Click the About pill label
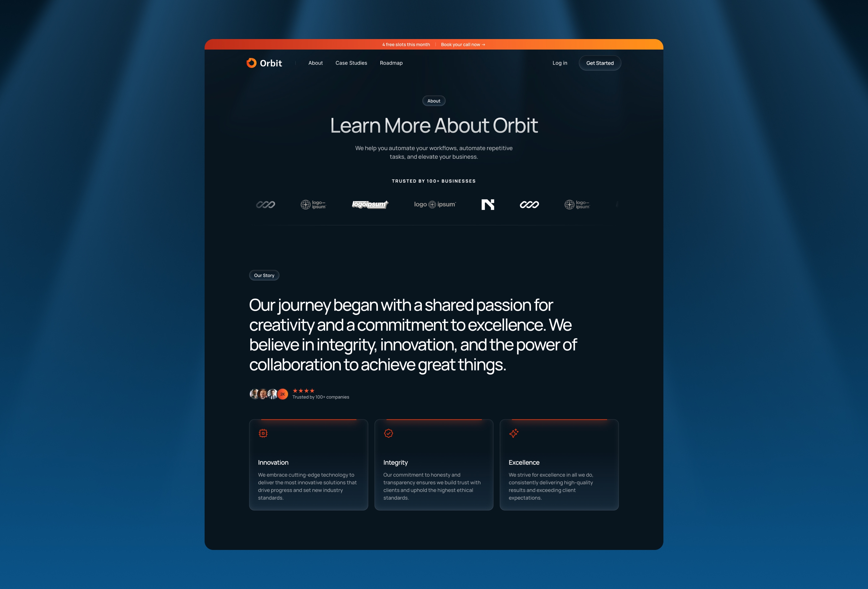Screen dimensions: 868x589 pyautogui.click(x=434, y=100)
